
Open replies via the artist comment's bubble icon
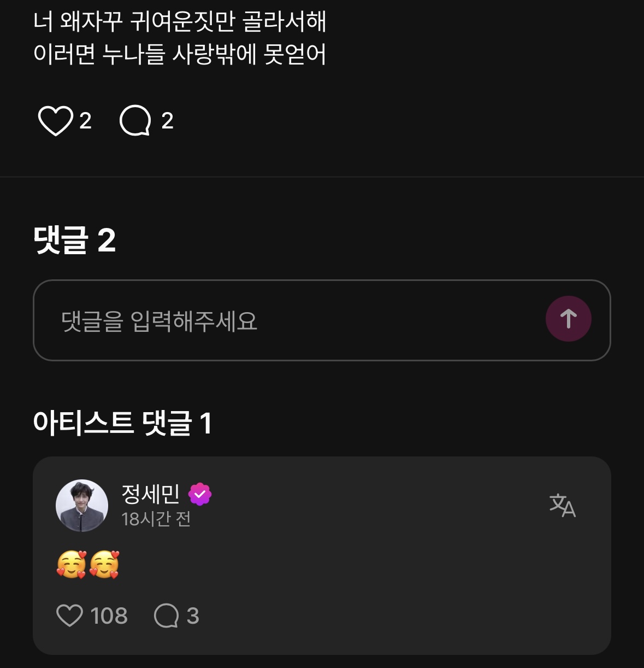coord(166,616)
